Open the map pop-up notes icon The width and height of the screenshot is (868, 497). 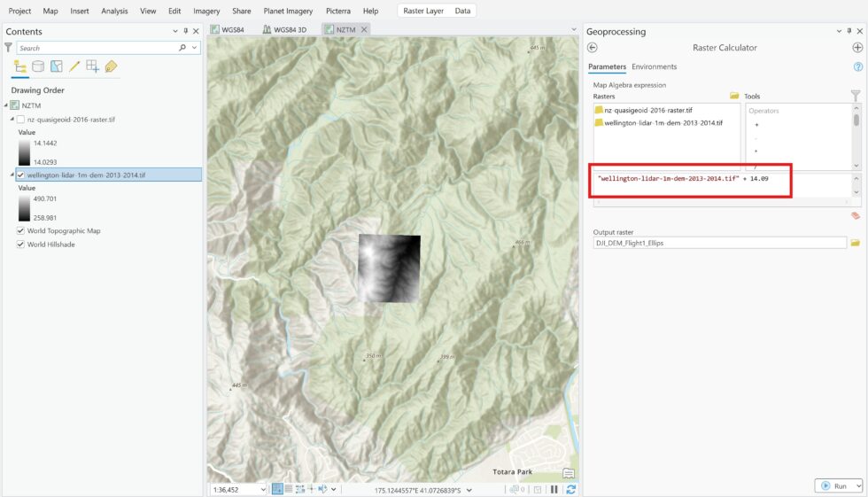pos(569,473)
